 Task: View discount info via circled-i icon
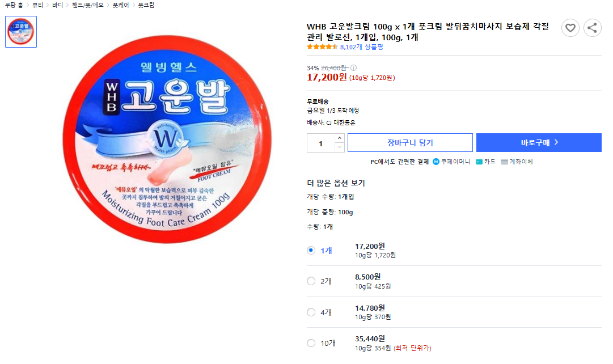[352, 66]
